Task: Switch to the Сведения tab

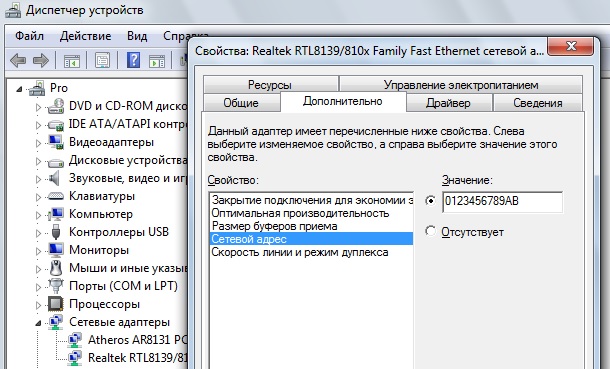Action: point(538,103)
